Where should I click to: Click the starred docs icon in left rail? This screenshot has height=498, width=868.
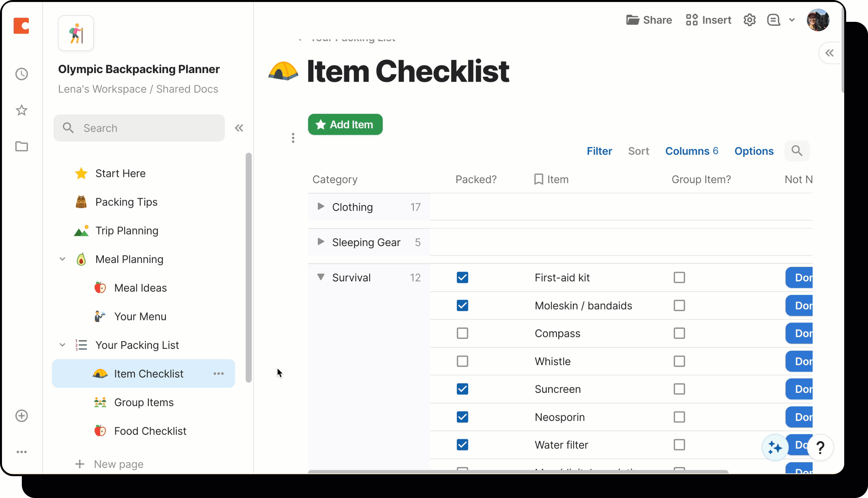pos(21,110)
